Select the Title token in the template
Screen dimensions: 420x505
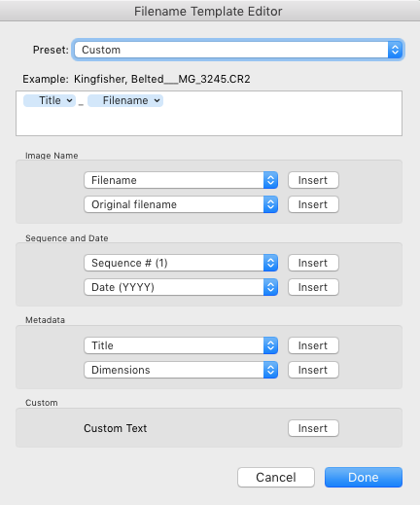tap(50, 100)
